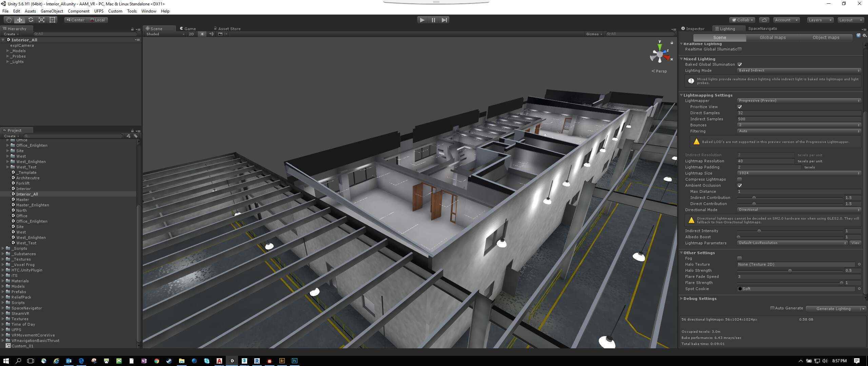
Task: Select the Move tool in the toolbar
Action: 19,20
